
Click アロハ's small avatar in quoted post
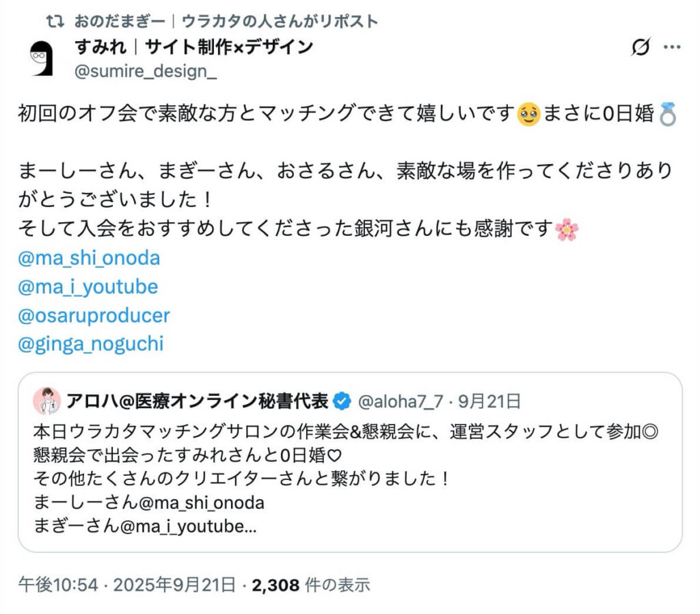pos(47,400)
